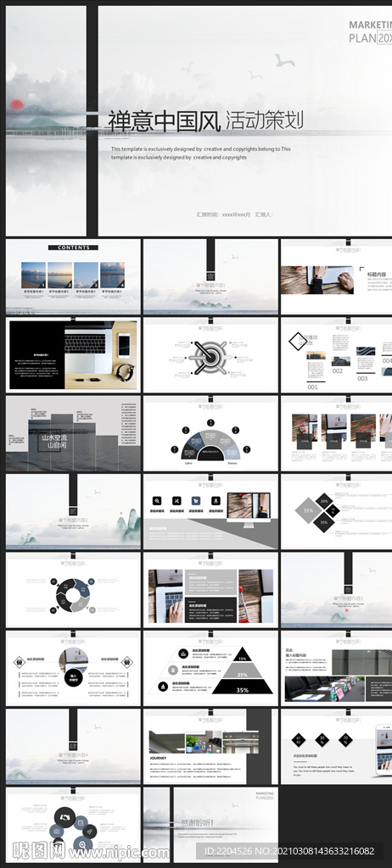Viewport: 392px width, 868px height.
Task: Click the JOURNEY heading text
Action: [158, 758]
